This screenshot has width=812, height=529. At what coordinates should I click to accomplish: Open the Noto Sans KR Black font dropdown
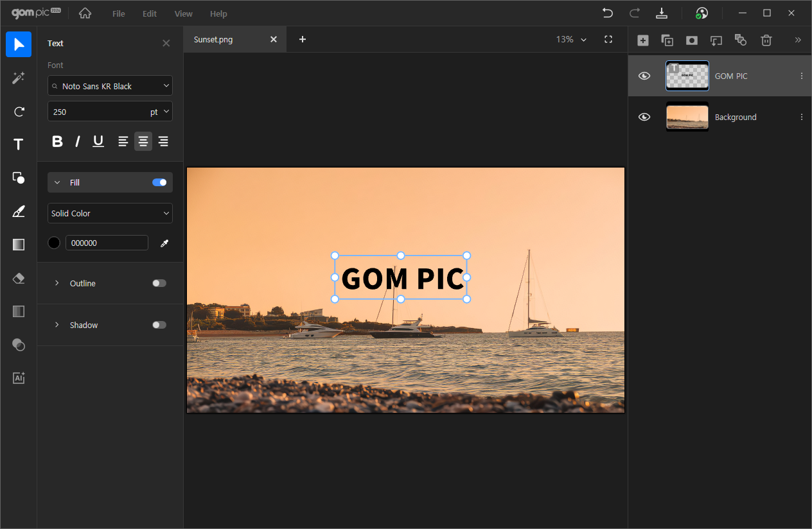tap(110, 86)
